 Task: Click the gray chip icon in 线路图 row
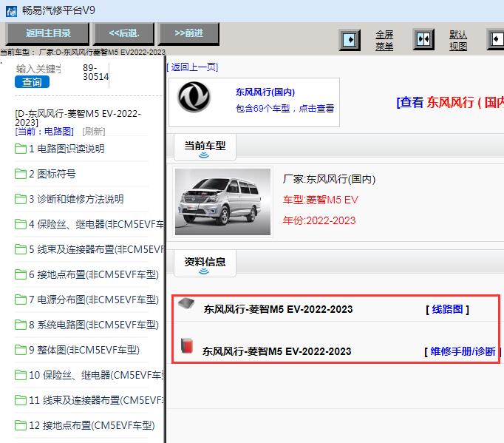click(x=186, y=303)
